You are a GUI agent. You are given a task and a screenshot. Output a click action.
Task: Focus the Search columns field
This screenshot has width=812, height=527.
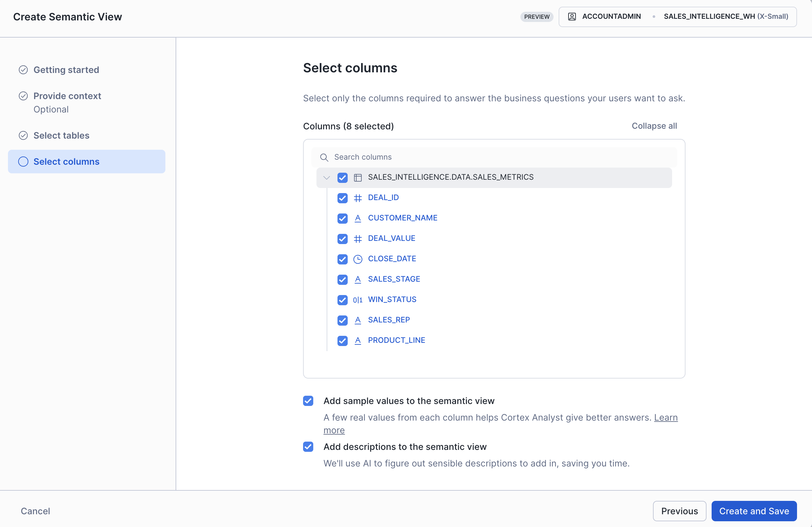pyautogui.click(x=498, y=157)
